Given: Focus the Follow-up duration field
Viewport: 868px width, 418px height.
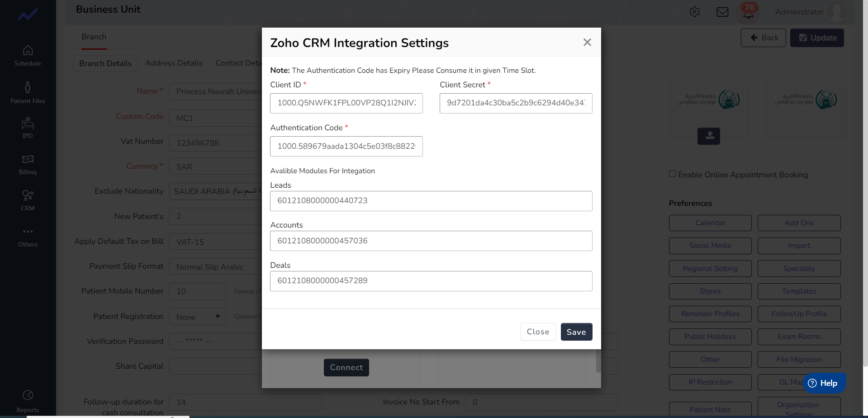Looking at the screenshot, I should pos(245,402).
